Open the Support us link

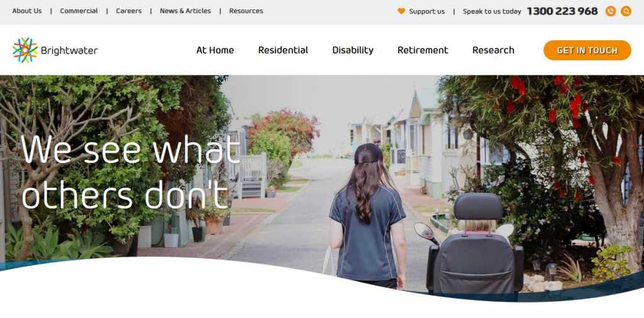427,11
